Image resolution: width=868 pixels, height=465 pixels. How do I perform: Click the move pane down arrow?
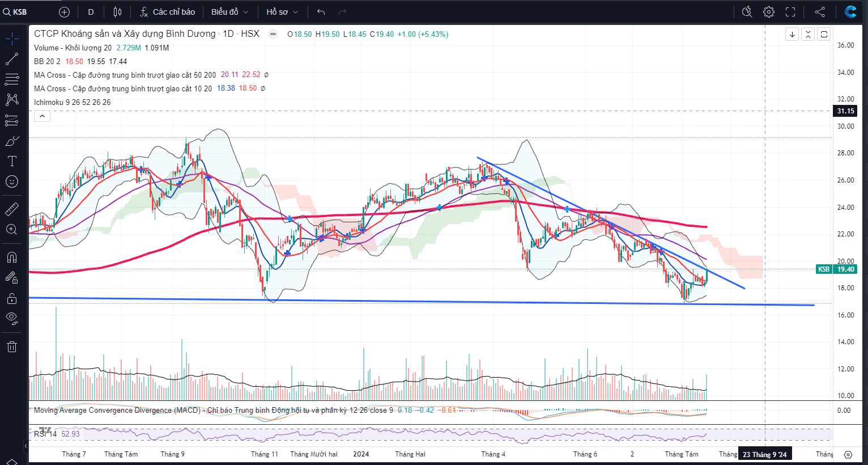tap(792, 34)
